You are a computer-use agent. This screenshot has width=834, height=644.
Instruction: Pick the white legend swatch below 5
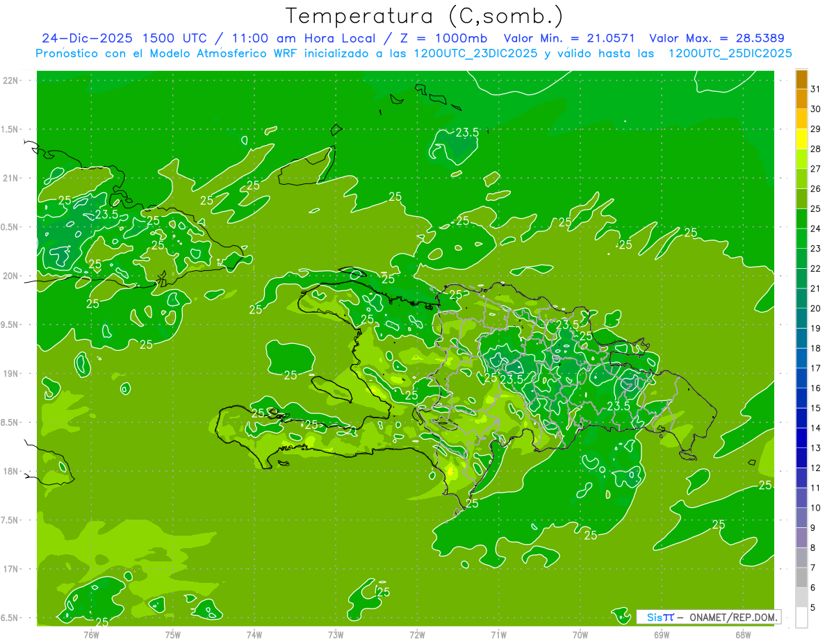pos(801,618)
